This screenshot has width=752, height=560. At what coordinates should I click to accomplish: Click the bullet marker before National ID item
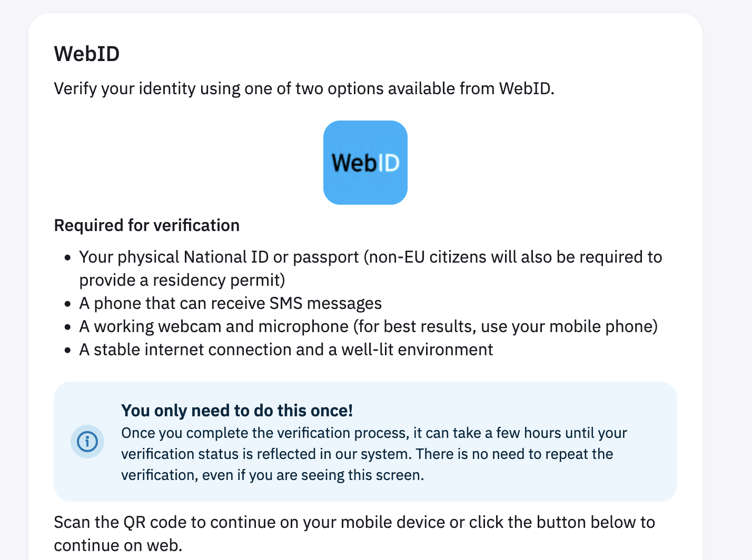coord(67,258)
